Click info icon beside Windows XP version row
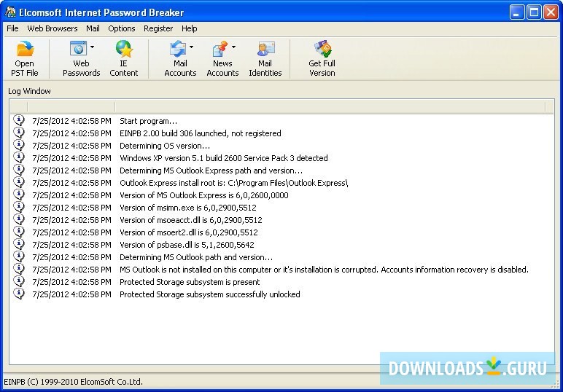Screen dimensions: 563x392 (x=19, y=157)
